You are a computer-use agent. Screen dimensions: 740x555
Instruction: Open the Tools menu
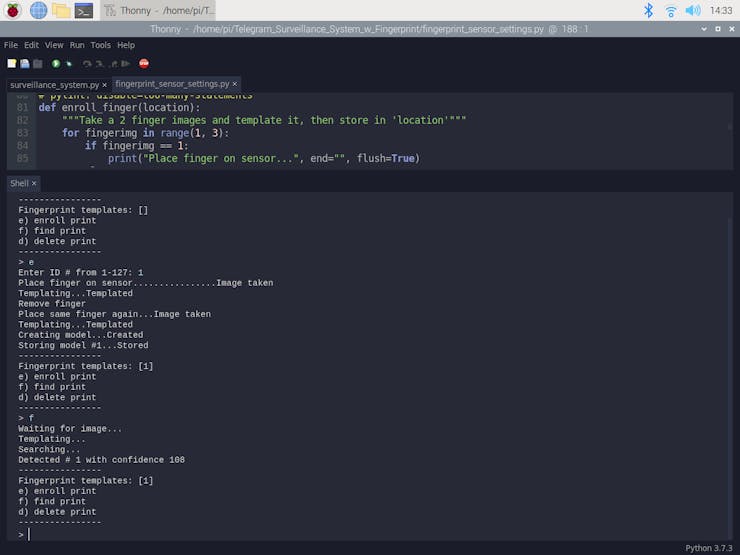pos(101,45)
